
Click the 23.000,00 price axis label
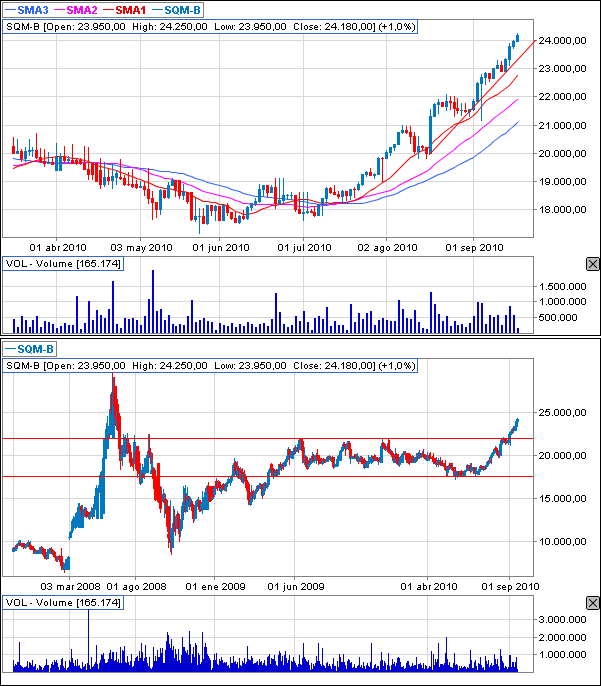click(x=562, y=69)
